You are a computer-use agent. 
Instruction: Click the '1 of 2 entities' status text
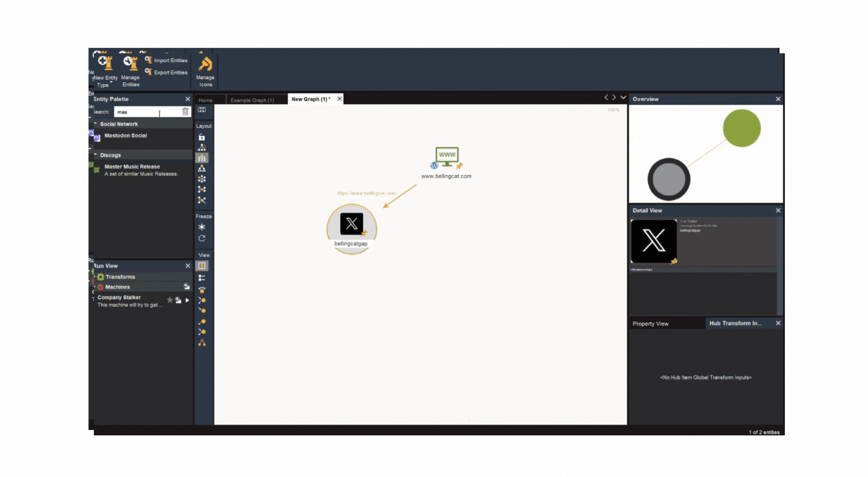pos(764,432)
